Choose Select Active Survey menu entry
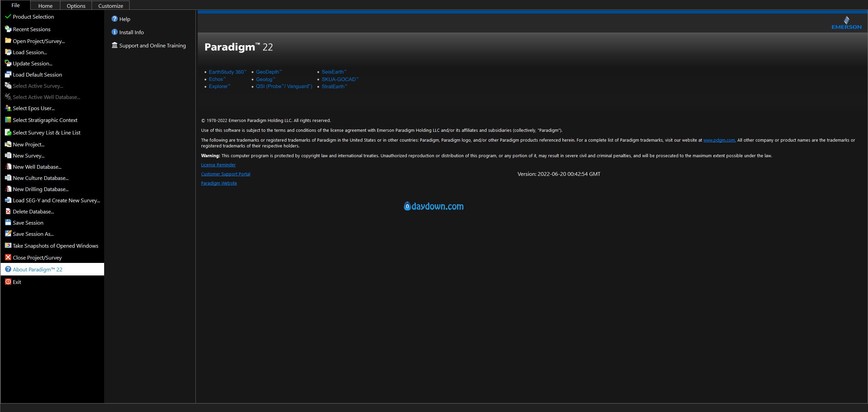 (52, 86)
